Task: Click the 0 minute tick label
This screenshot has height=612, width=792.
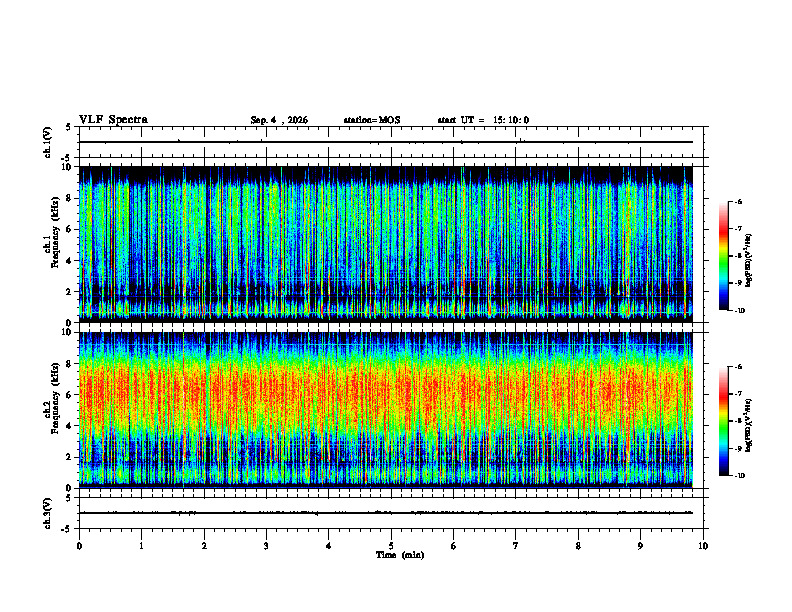Action: pos(79,546)
